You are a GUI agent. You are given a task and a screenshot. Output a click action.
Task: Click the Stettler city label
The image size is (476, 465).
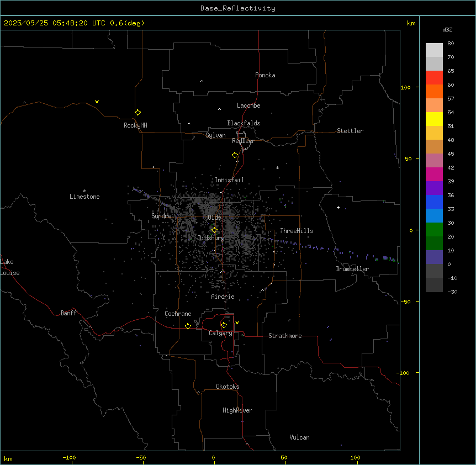click(x=350, y=131)
